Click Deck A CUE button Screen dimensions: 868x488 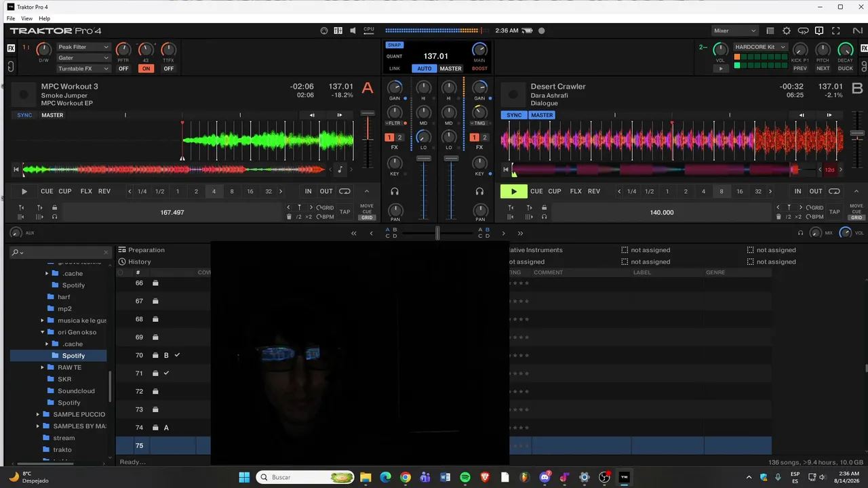point(47,192)
